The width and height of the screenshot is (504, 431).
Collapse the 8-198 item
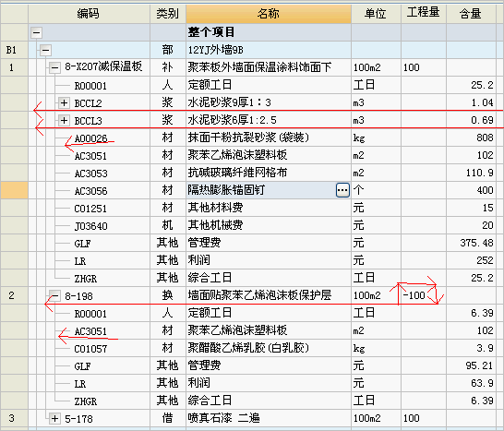pos(54,295)
